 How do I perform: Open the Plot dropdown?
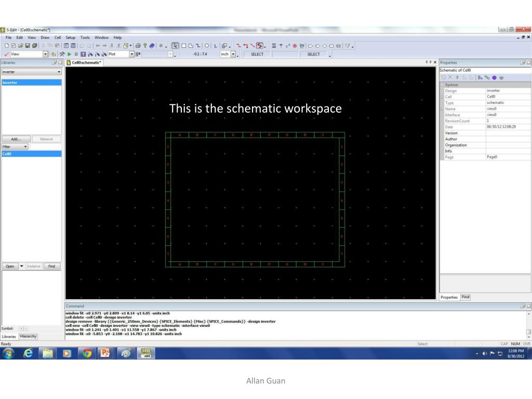(131, 54)
